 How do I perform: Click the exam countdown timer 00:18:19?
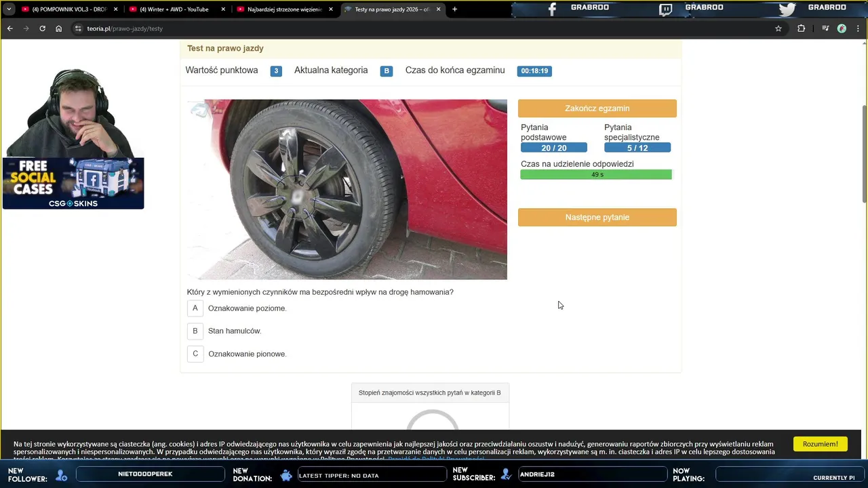click(x=534, y=71)
